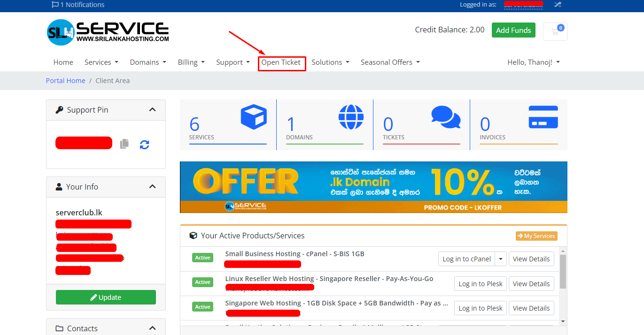Screen dimensions: 644x335
Task: Open the Domains globe tile
Action: pos(325,125)
